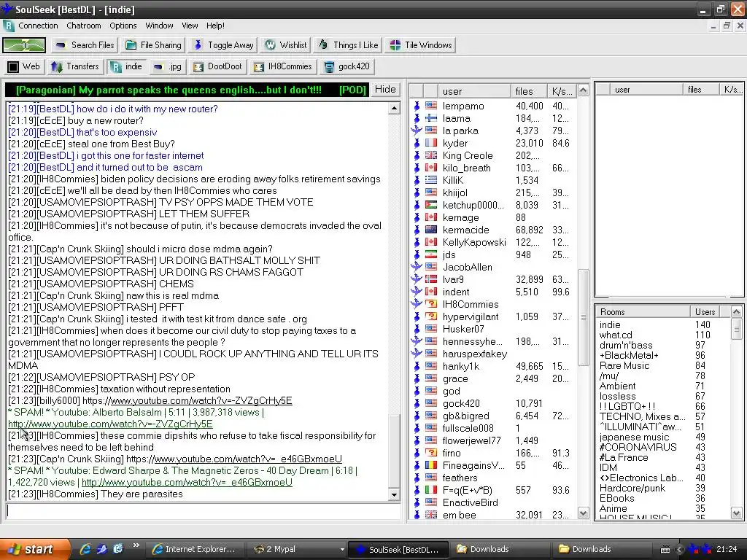The height and width of the screenshot is (560, 747).
Task: Switch to the Web tab
Action: coord(24,66)
